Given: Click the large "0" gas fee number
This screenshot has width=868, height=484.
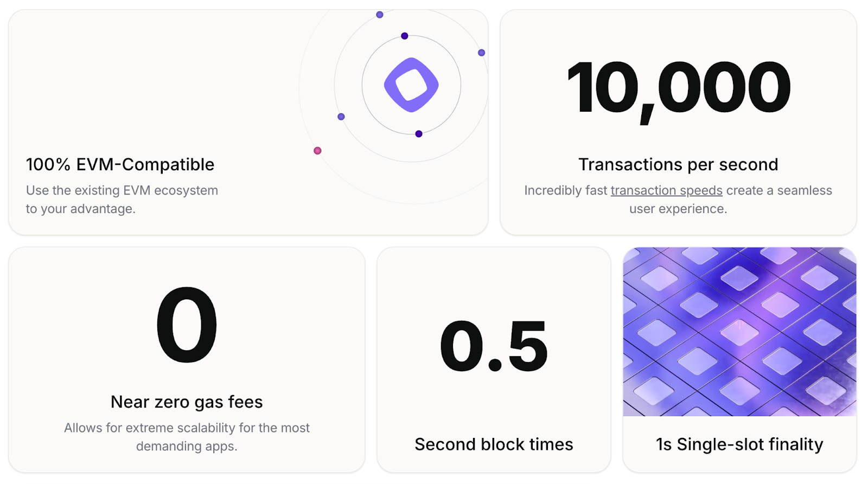Looking at the screenshot, I should [187, 325].
